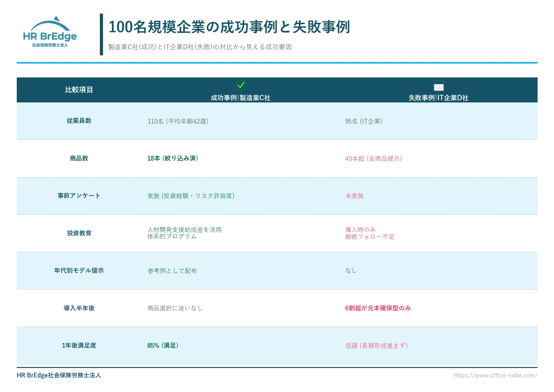This screenshot has width=554, height=392.
Task: Select the 1年後満足度 row label
Action: tap(79, 346)
